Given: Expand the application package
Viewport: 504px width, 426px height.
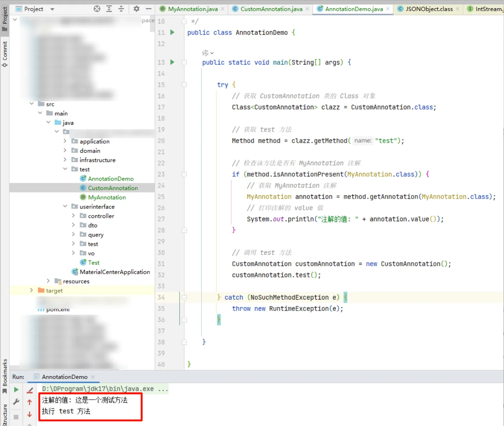Looking at the screenshot, I should [x=65, y=141].
